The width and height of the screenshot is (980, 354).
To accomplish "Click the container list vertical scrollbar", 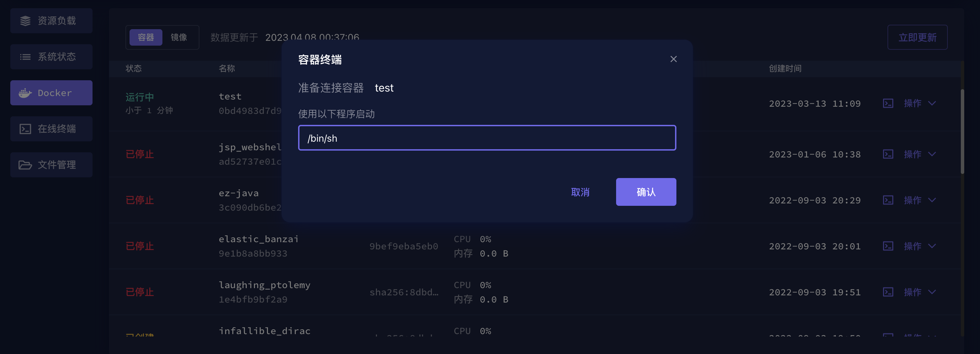I will click(x=962, y=131).
